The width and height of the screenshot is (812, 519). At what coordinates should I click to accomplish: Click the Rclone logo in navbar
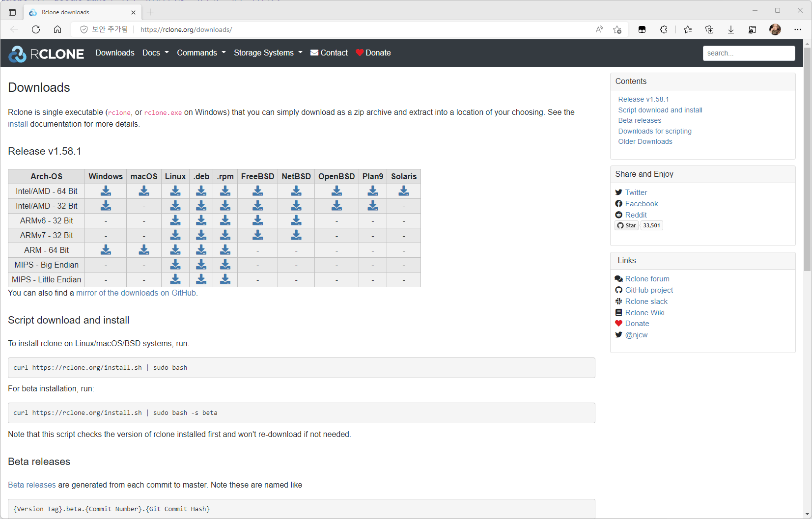click(46, 54)
